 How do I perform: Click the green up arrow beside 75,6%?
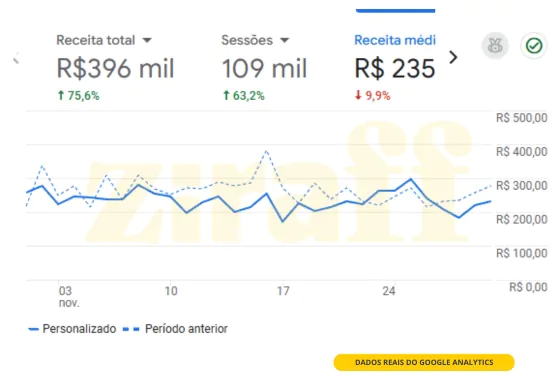pos(61,95)
